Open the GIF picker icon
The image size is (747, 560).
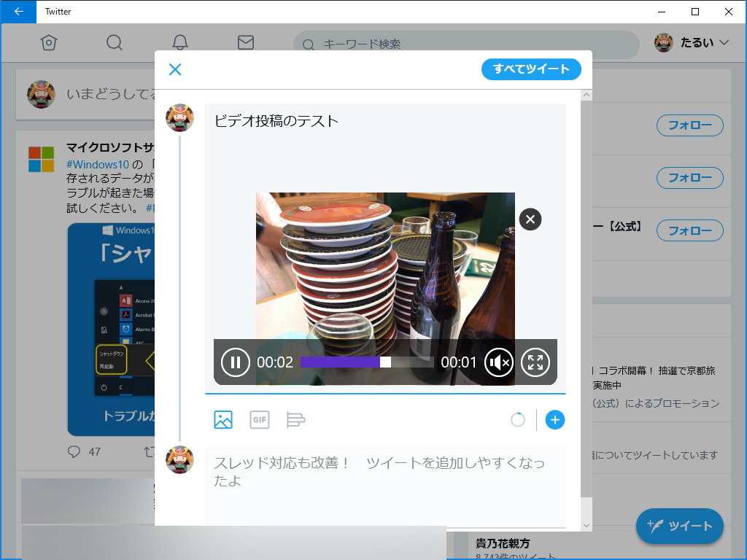click(x=260, y=420)
